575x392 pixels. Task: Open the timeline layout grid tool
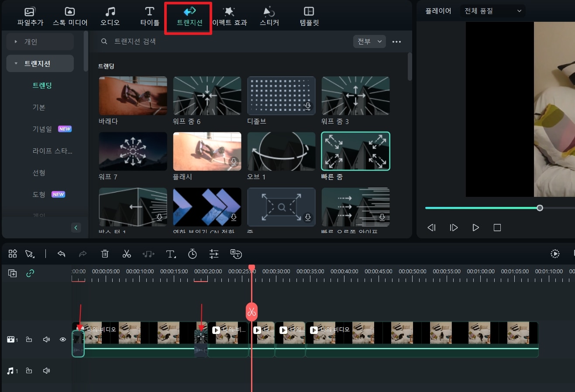(x=13, y=254)
